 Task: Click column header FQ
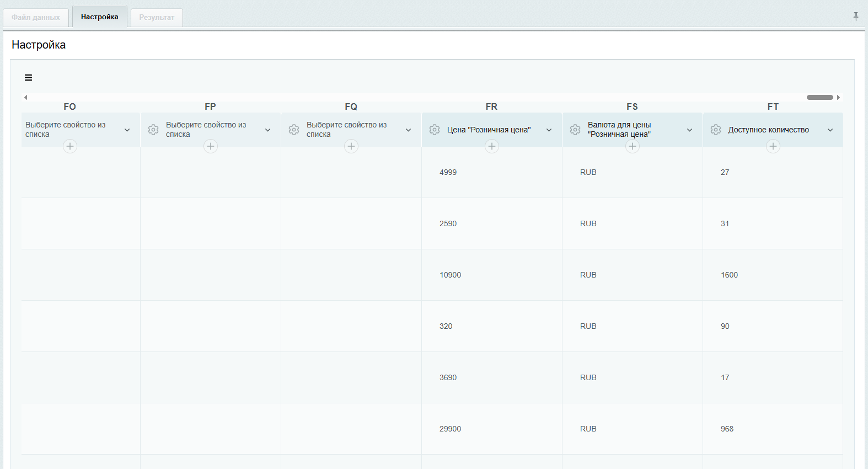351,106
